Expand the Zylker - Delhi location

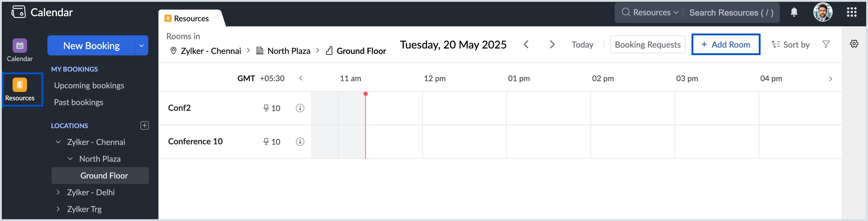tap(58, 193)
